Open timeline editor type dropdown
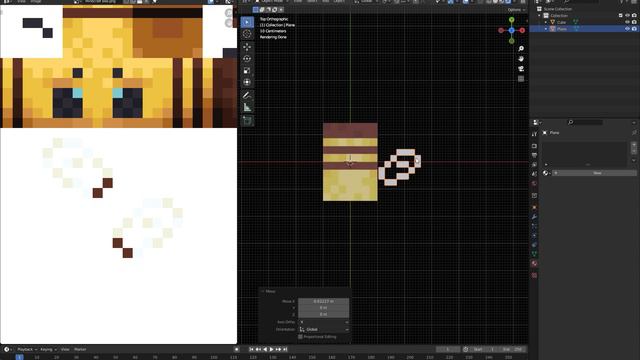Screen dimensions: 640x360 click(x=7, y=349)
